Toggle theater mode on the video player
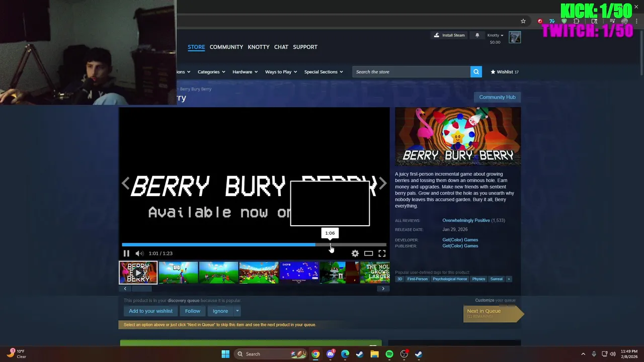The image size is (644, 362). pos(369,253)
